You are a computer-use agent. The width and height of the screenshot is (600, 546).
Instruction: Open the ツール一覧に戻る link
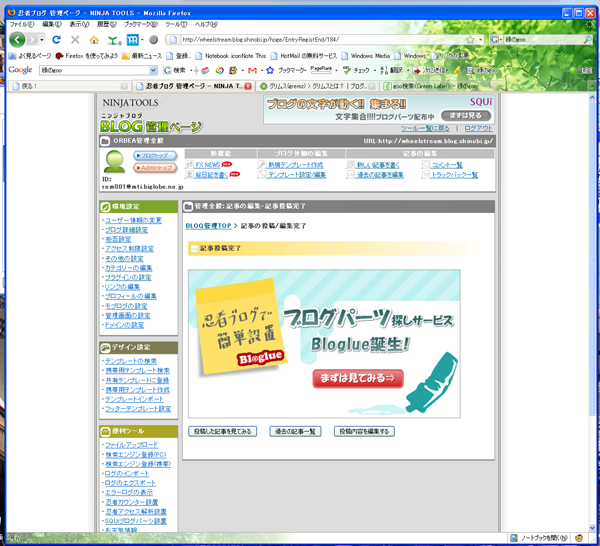tap(425, 128)
